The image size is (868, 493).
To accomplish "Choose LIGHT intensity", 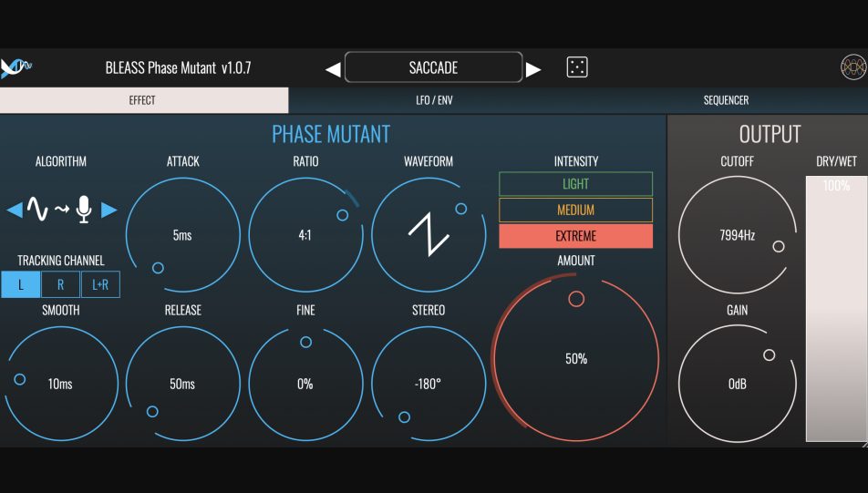I will point(575,184).
